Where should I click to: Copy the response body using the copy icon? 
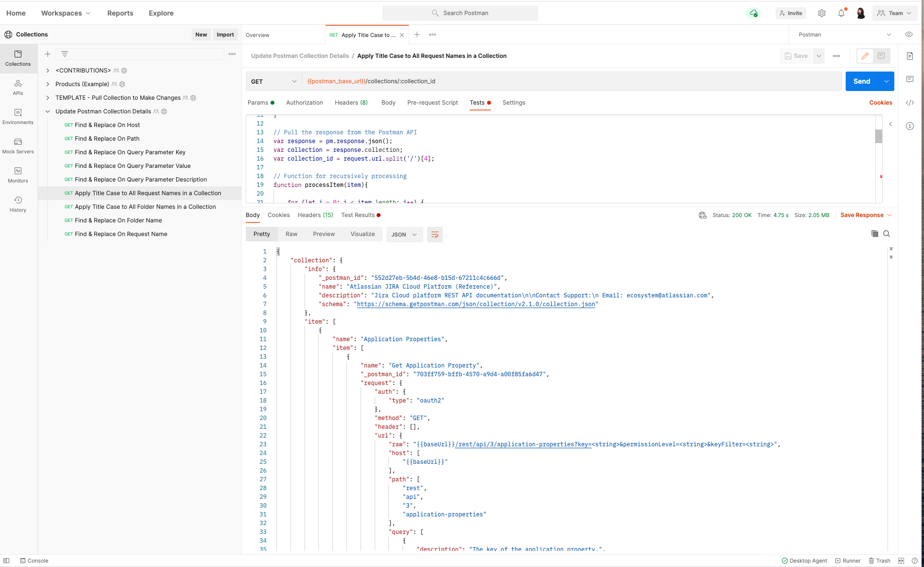[x=874, y=234]
